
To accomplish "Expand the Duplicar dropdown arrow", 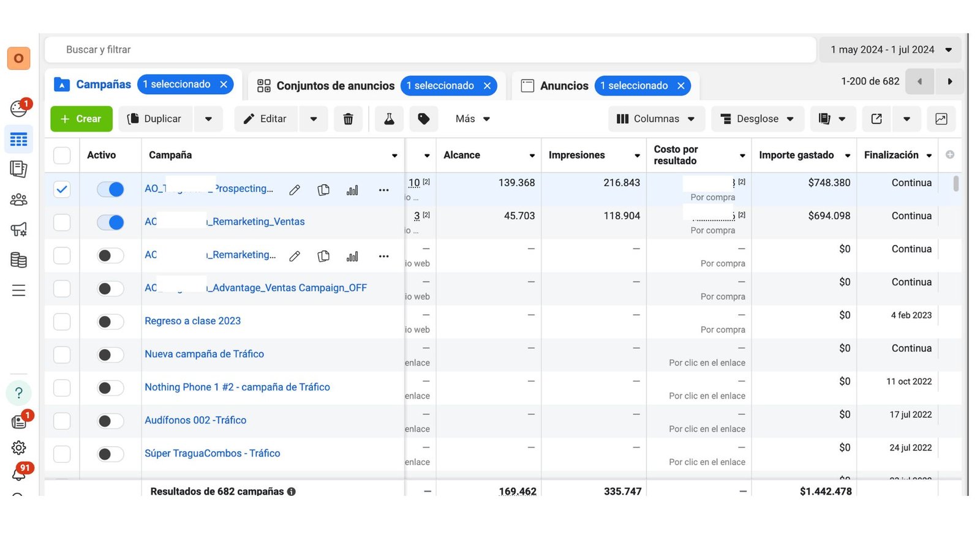I will point(208,119).
